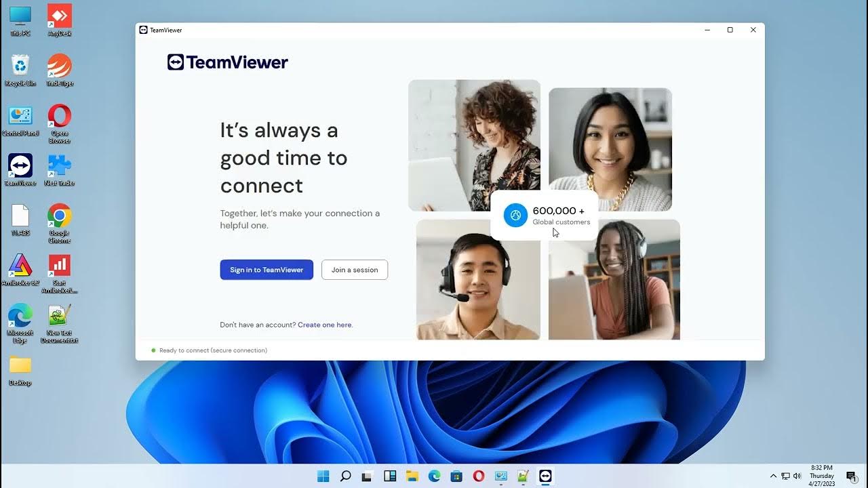Click the blue globe icon on customers card

pyautogui.click(x=515, y=216)
